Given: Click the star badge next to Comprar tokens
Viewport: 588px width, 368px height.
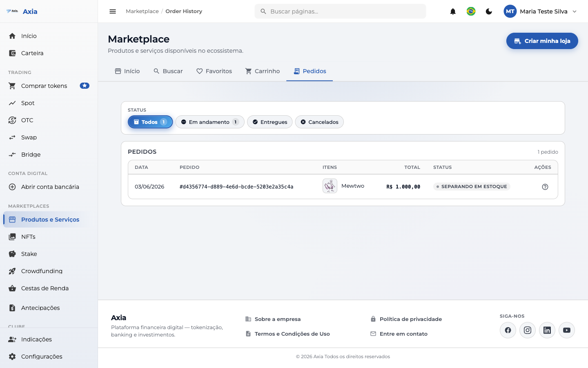Looking at the screenshot, I should (85, 86).
